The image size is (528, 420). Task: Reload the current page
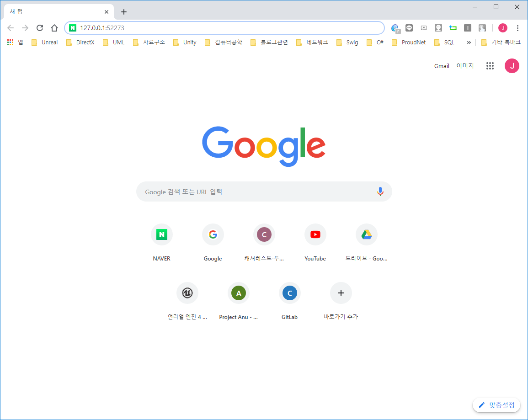click(40, 28)
